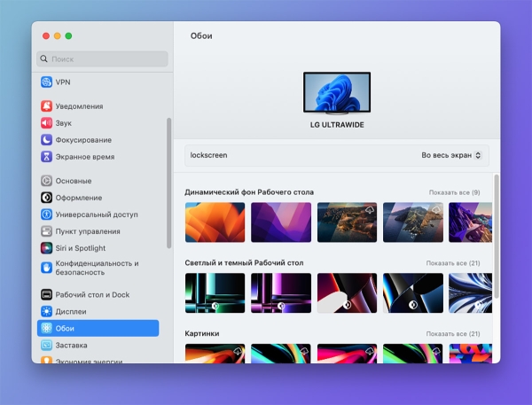Select the Фокусирование moon icon
Viewport: 532px width, 405px height.
47,140
